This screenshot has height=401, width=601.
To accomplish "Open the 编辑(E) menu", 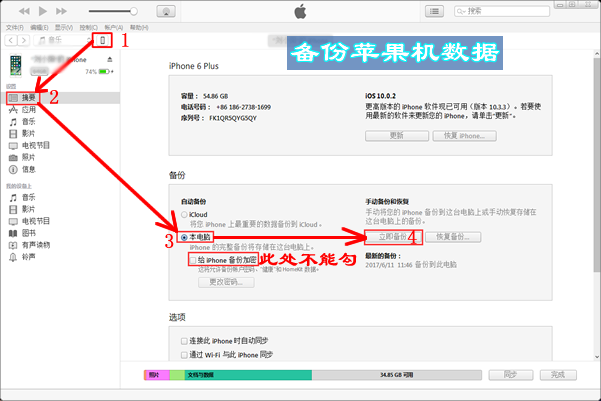I will pyautogui.click(x=39, y=28).
